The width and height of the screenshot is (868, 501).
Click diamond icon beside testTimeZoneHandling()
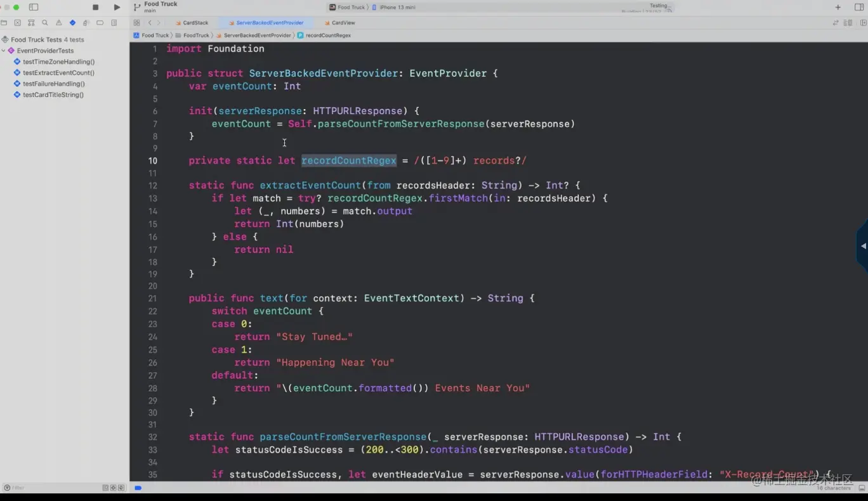click(x=17, y=62)
